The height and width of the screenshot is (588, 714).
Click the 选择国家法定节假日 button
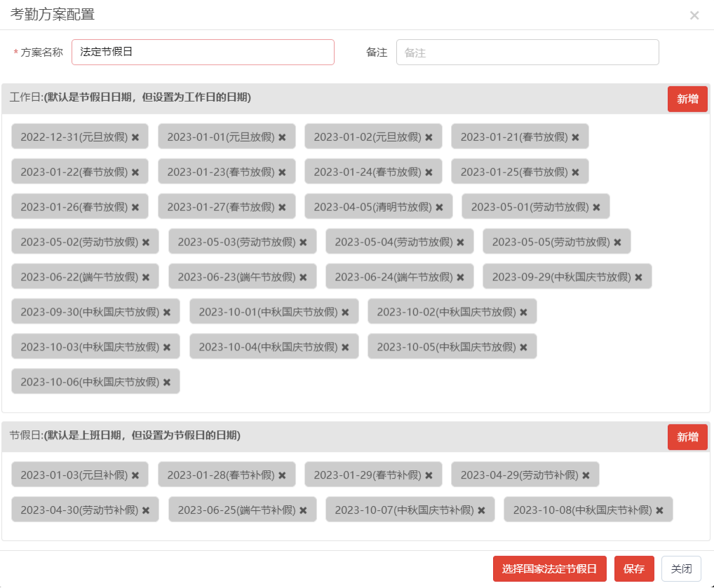click(549, 568)
